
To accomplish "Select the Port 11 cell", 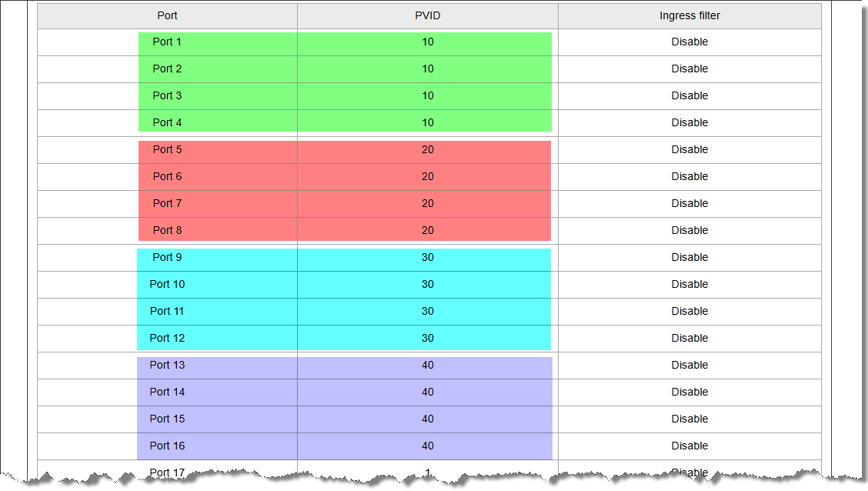I will coord(167,312).
